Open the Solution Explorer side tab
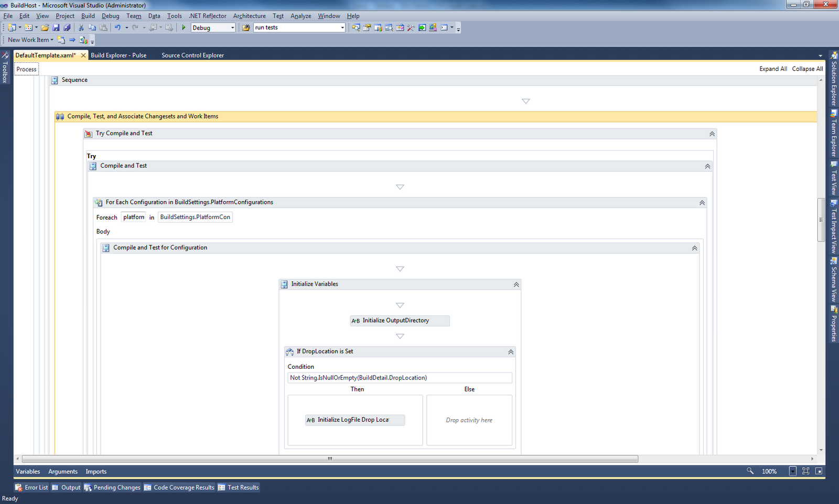839x504 pixels. (x=834, y=79)
